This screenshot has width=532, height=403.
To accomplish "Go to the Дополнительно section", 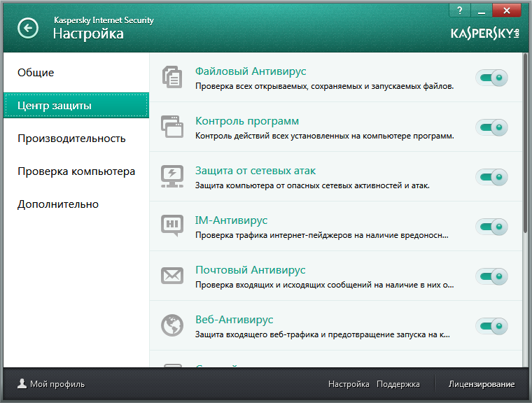I will pos(76,204).
